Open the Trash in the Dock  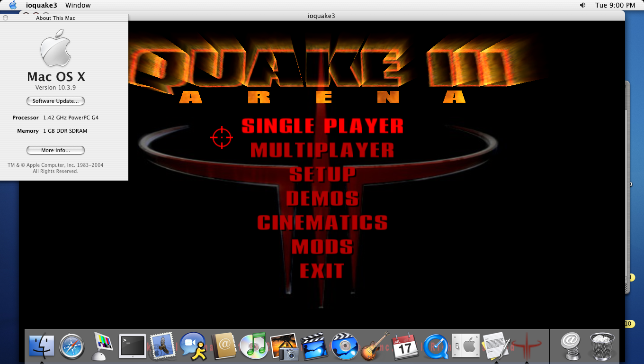pos(602,346)
